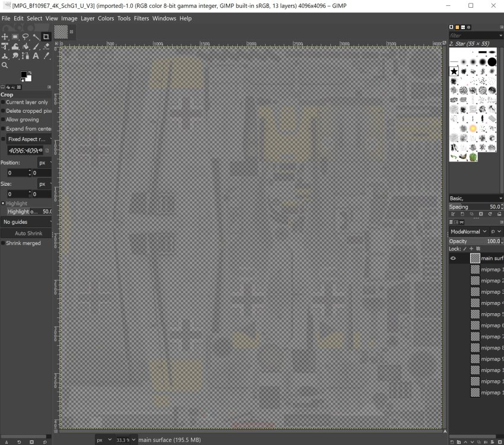Select the Rectangle Select tool
Screen dimensions: 504x445
(15, 37)
